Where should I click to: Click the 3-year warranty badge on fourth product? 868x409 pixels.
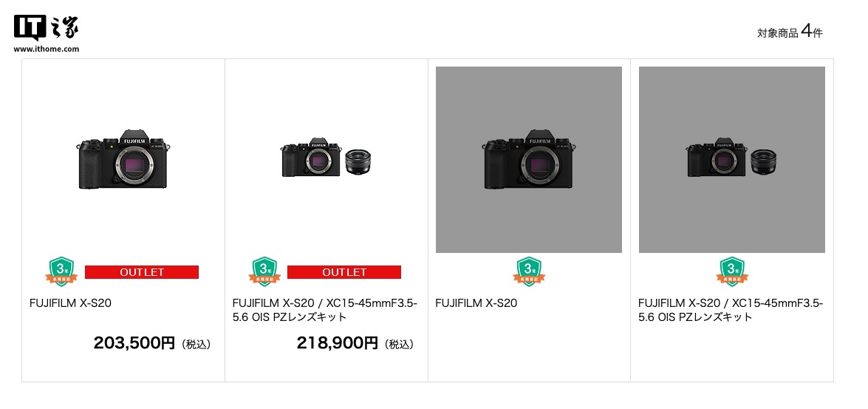[x=732, y=271]
